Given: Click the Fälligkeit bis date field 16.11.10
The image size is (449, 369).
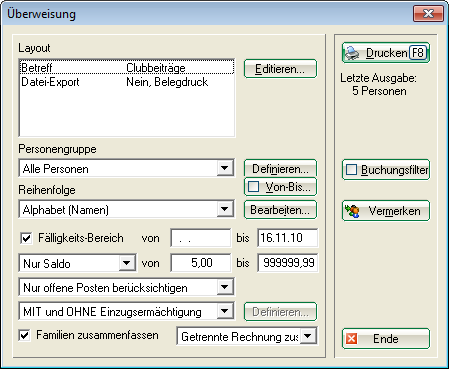Looking at the screenshot, I should coord(288,238).
